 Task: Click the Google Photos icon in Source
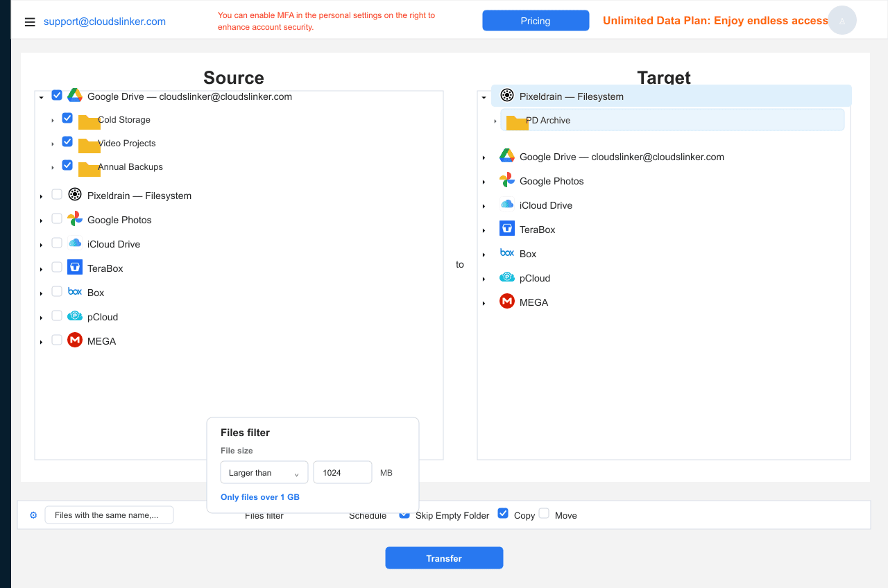click(75, 219)
